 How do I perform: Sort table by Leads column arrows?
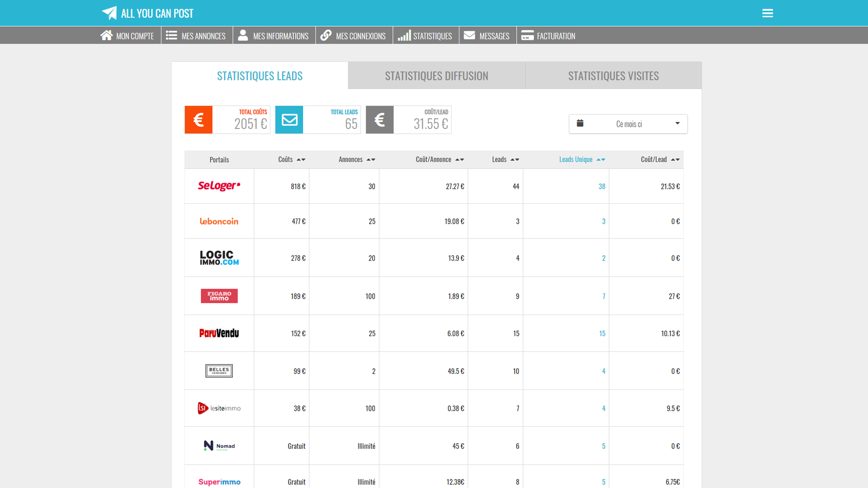[515, 160]
